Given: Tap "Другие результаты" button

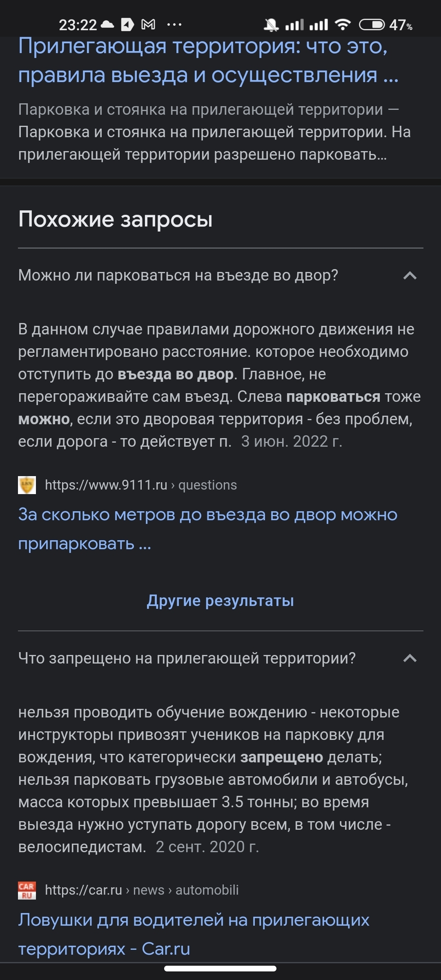Looking at the screenshot, I should tap(220, 601).
